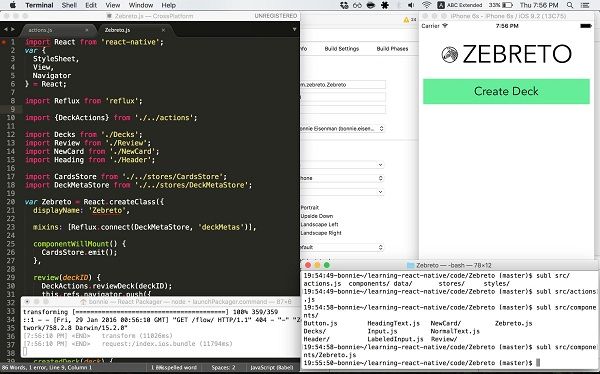Viewport: 600px width, 374px height.
Task: Click the Zebreto zebra logo
Action: (450, 54)
